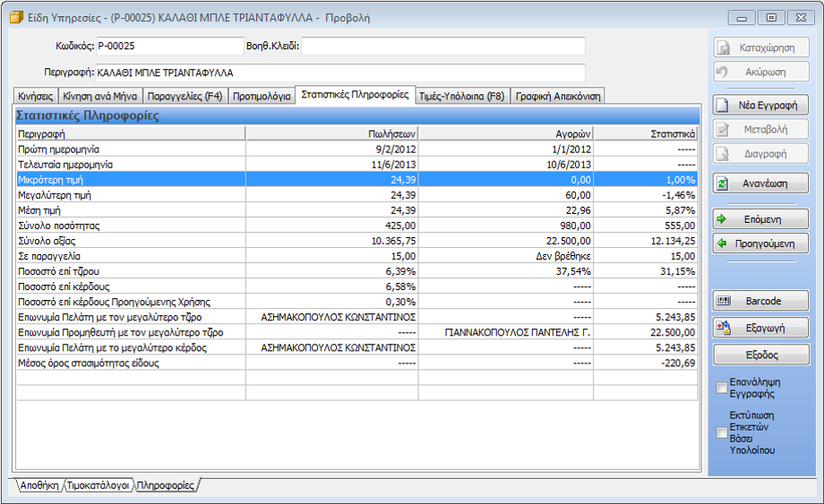Click into the Περιγραφή text field
824x504 pixels.
pyautogui.click(x=340, y=73)
